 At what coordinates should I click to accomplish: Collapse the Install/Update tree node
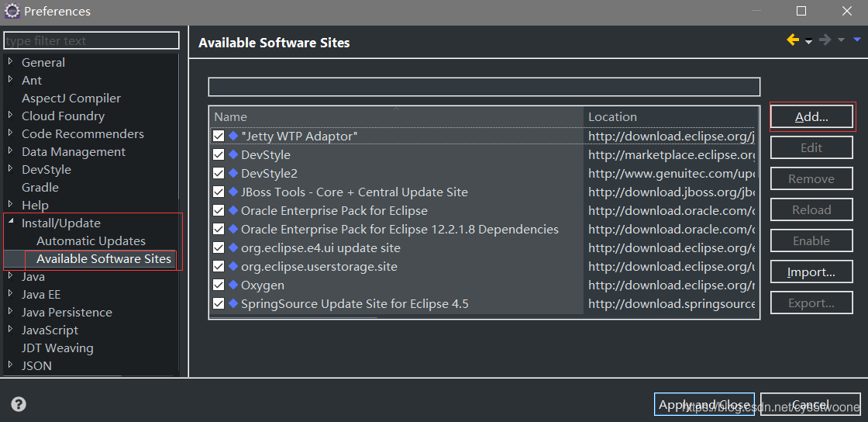point(11,222)
